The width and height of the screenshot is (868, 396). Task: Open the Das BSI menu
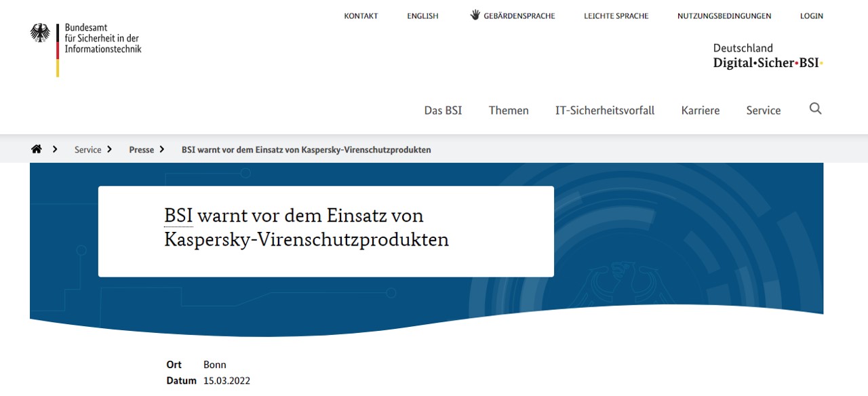[x=443, y=111]
